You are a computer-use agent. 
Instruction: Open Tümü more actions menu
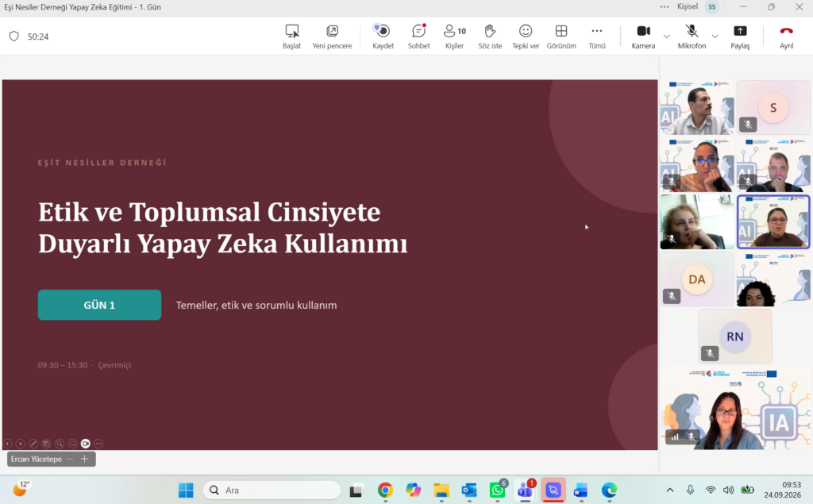tap(597, 37)
